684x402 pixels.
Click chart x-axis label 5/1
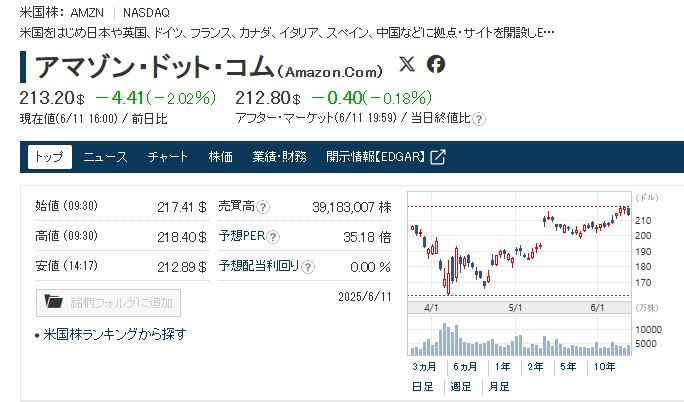pos(515,308)
